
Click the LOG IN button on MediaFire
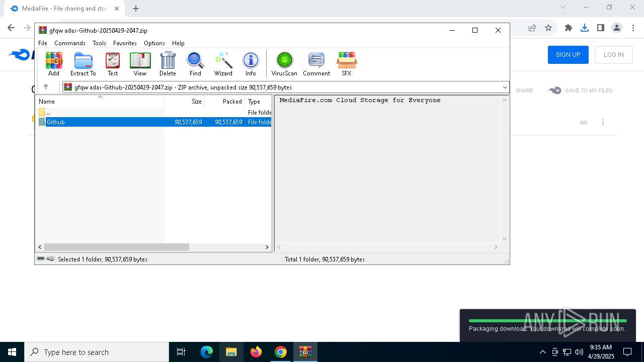click(x=614, y=55)
